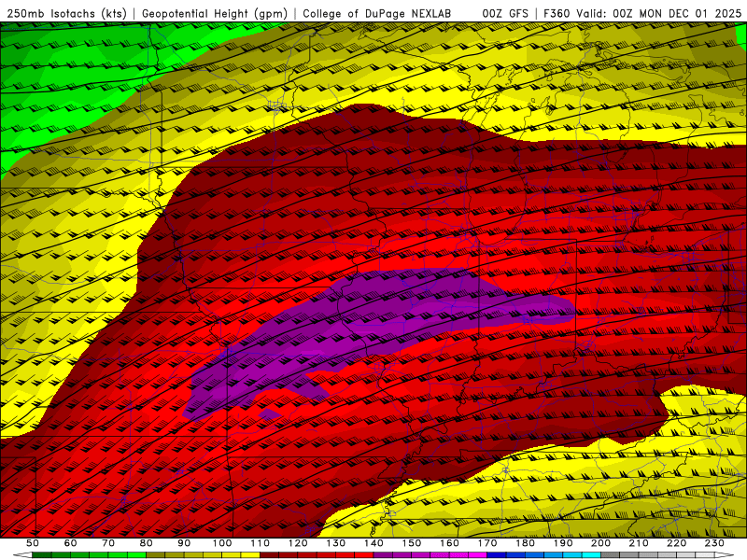
Task: Select the 'College of DuPage NEXLAB' header text
Action: (377, 14)
